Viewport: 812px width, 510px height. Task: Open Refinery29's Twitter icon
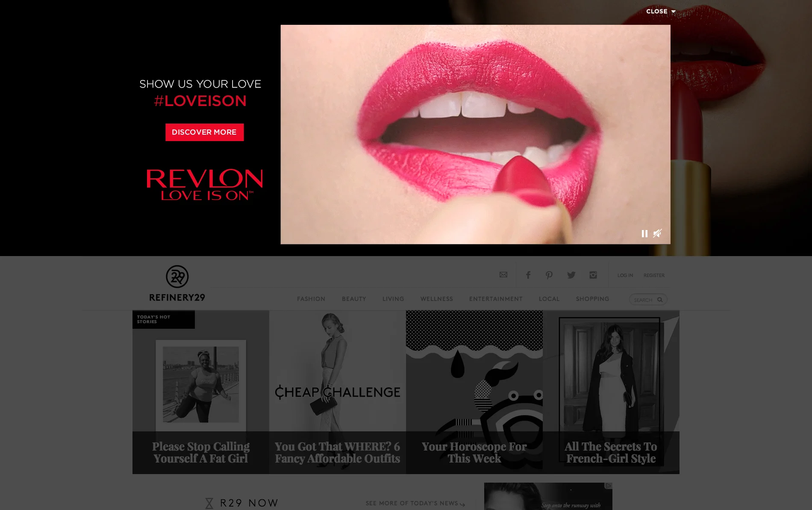[571, 275]
